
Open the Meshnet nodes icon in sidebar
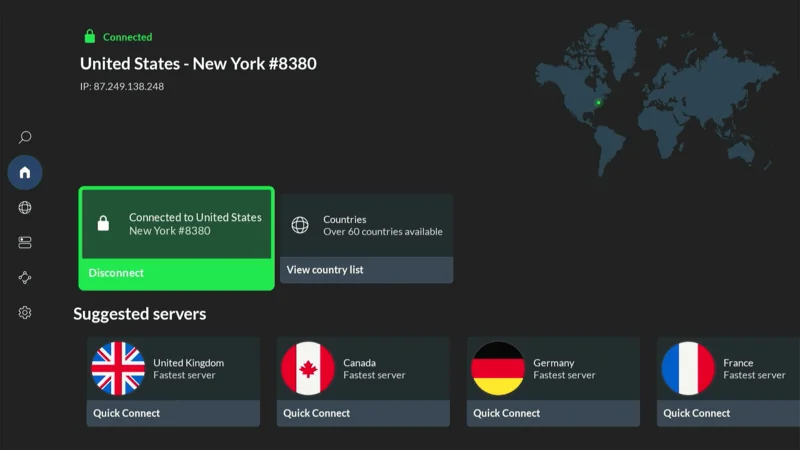[25, 278]
